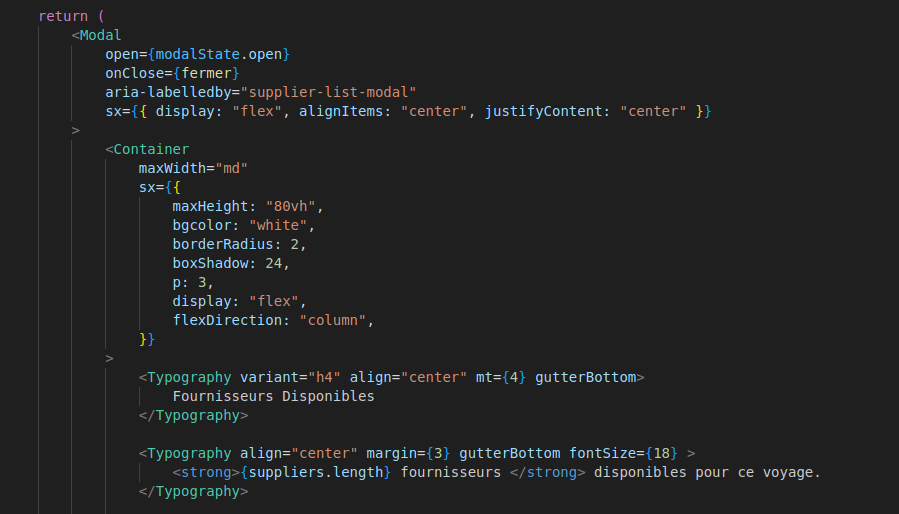This screenshot has width=899, height=514.
Task: Place cursor on the opening Modal tag
Action: [100, 36]
